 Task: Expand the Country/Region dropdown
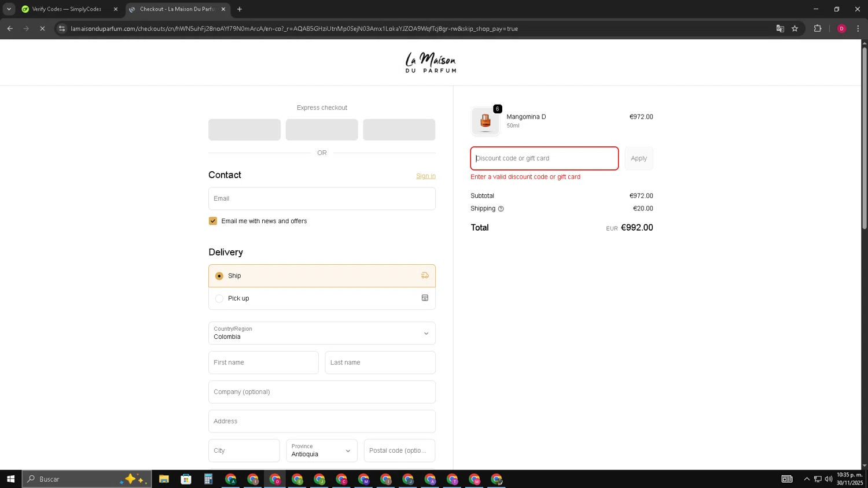coord(322,333)
